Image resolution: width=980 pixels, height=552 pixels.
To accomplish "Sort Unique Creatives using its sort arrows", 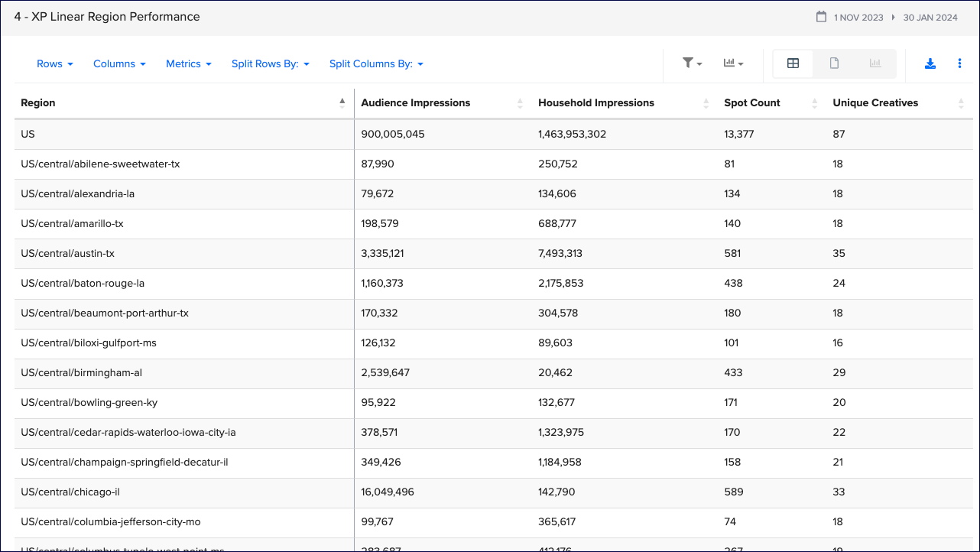I will coord(961,103).
